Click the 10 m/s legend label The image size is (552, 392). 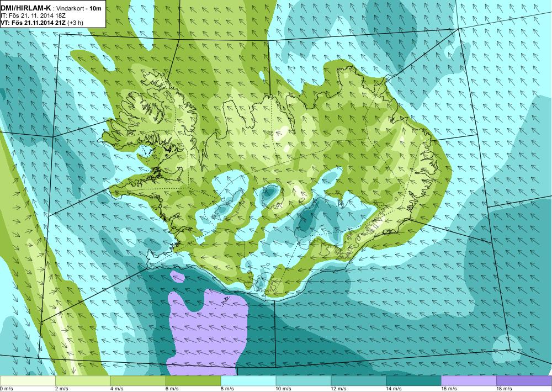pyautogui.click(x=283, y=389)
